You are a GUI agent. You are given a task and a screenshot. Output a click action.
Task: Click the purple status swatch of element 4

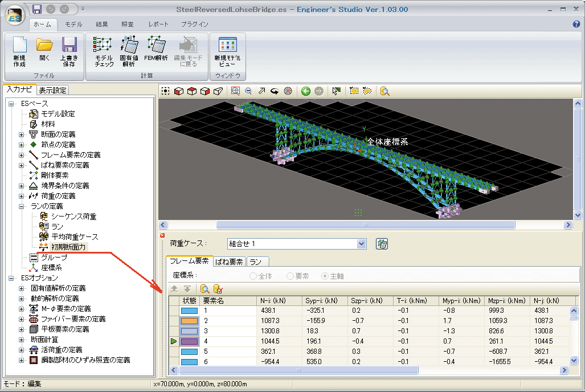click(x=189, y=341)
